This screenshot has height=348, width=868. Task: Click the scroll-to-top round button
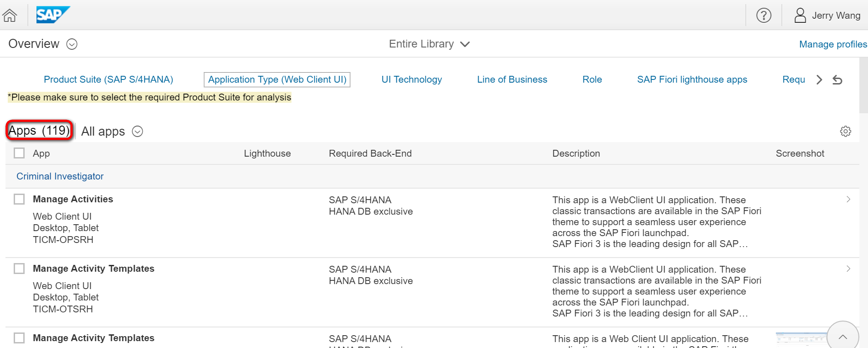(842, 336)
